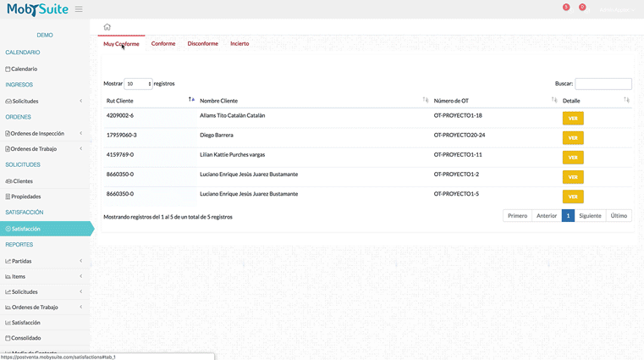The image size is (644, 360).
Task: Open Consolidado report in sidebar
Action: coord(44,338)
